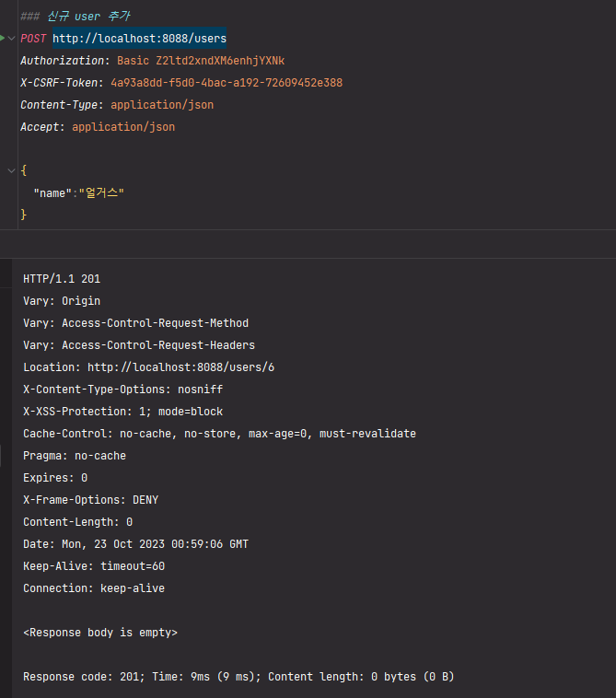
Task: Click the Cache-Control response header line
Action: pos(219,434)
